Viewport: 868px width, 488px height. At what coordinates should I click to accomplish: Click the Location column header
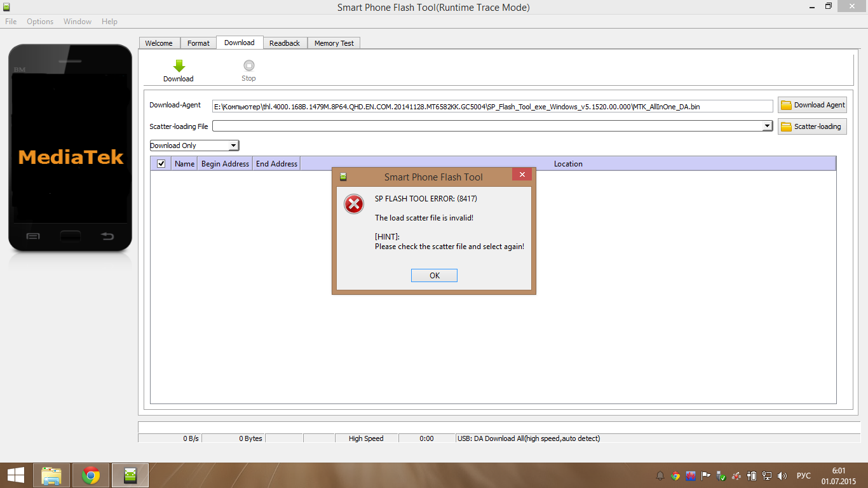click(x=568, y=164)
